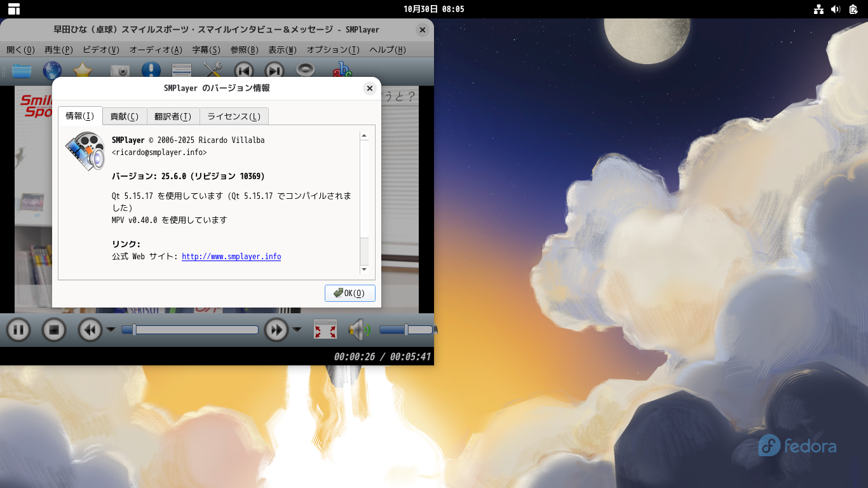Image resolution: width=868 pixels, height=488 pixels.
Task: Open the 開く(O) menu
Action: pyautogui.click(x=21, y=50)
